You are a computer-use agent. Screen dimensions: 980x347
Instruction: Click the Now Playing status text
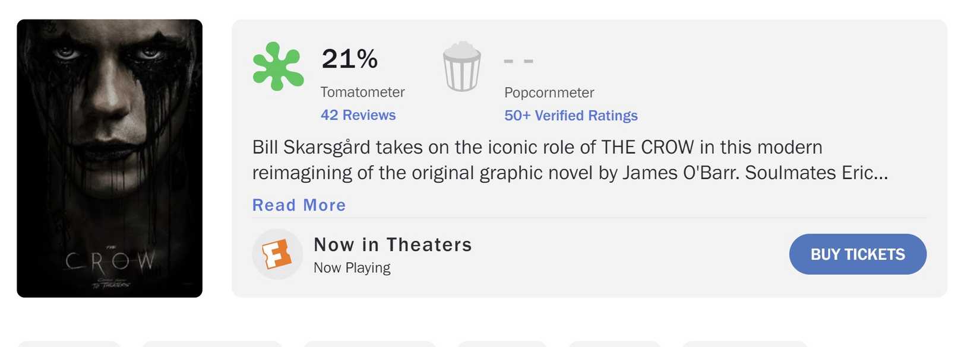click(352, 268)
